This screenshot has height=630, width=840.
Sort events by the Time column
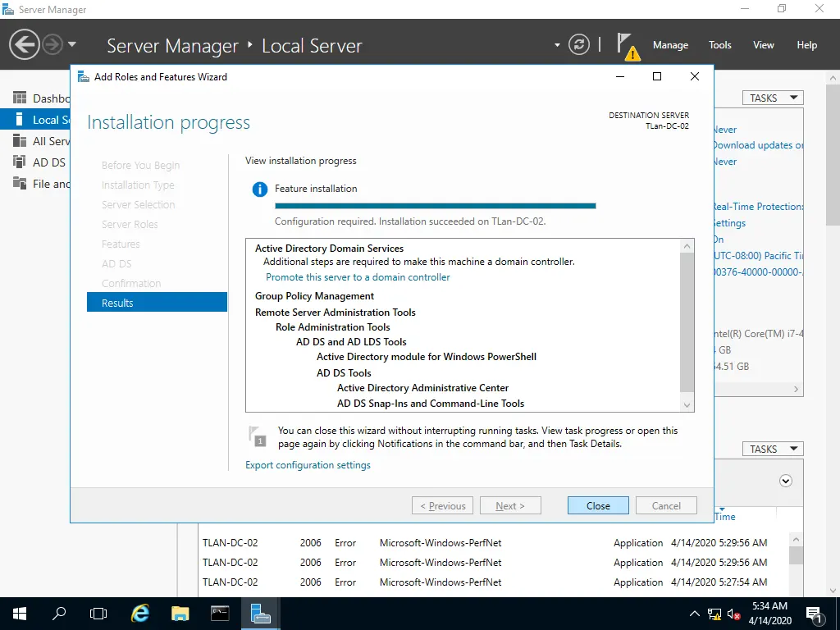coord(725,517)
